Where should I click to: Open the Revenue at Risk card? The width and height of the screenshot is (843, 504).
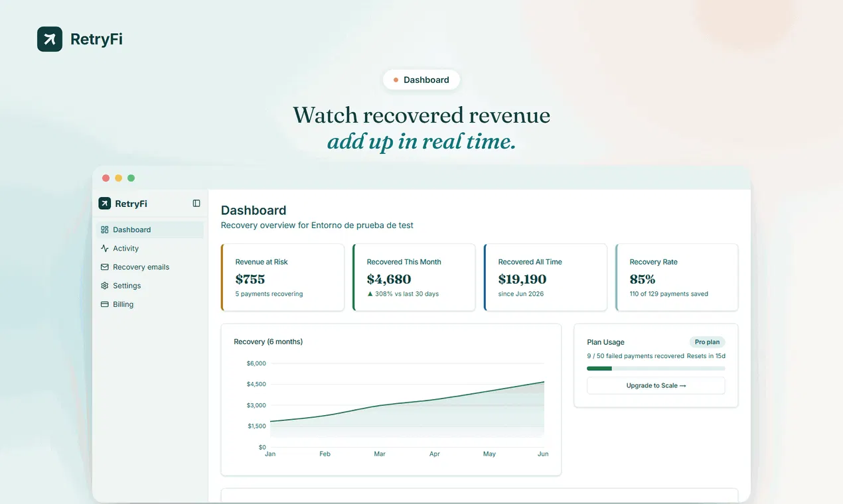(283, 277)
